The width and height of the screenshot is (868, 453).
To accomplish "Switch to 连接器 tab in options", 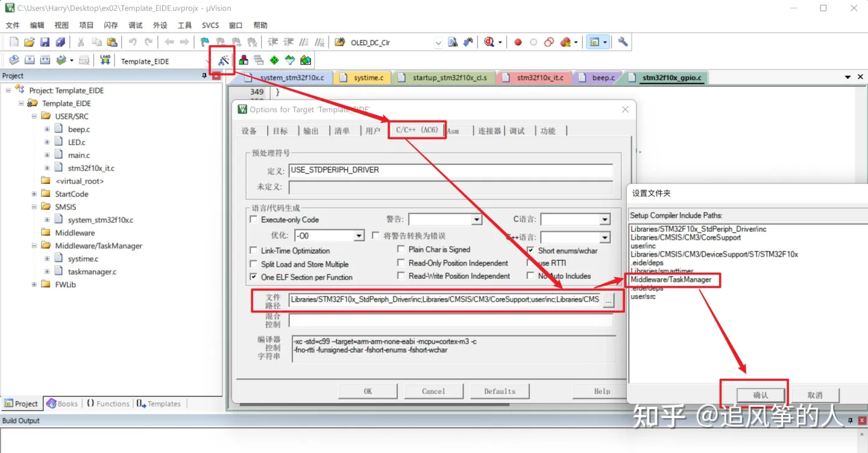I will coord(489,131).
